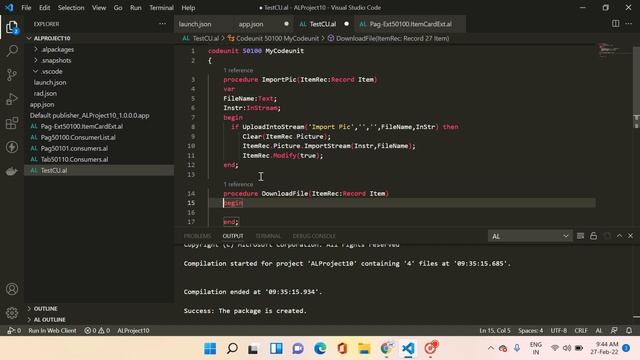The image size is (640, 360).
Task: Open notifications bell in status bar
Action: point(629,330)
